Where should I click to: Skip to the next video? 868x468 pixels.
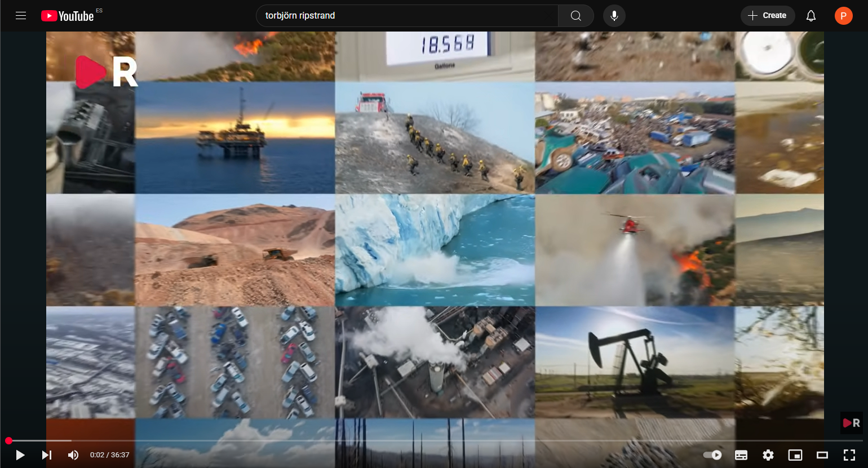[47, 455]
